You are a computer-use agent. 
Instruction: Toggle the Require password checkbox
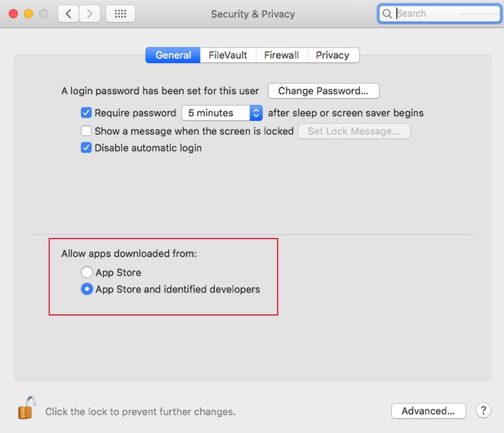point(86,113)
